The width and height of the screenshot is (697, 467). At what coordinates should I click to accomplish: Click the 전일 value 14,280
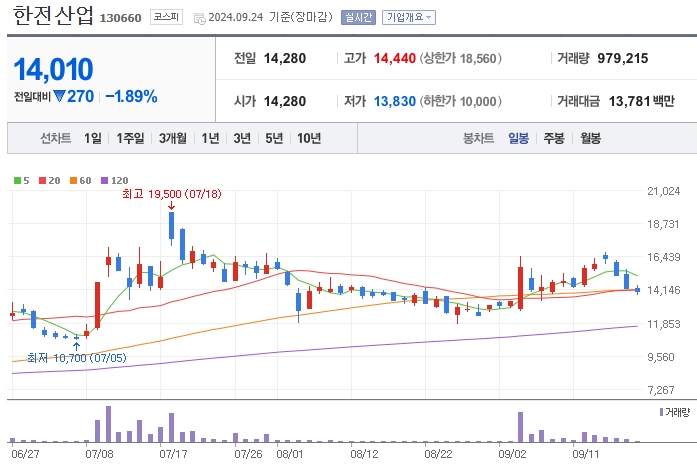(x=285, y=58)
